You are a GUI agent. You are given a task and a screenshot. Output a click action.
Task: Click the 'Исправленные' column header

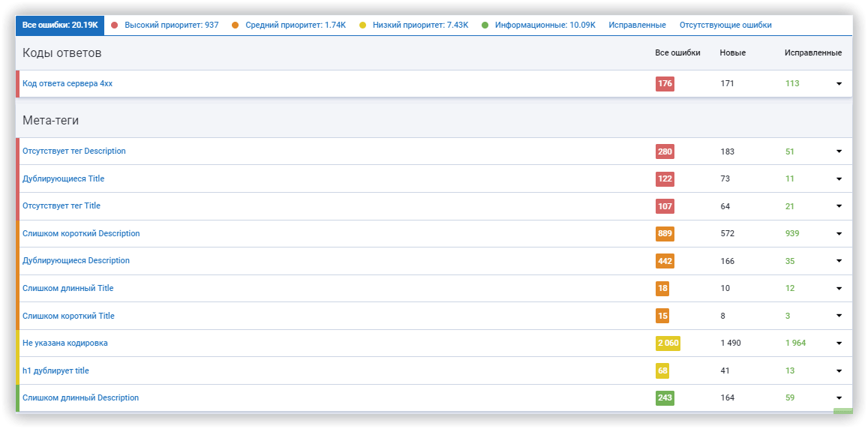(x=813, y=53)
